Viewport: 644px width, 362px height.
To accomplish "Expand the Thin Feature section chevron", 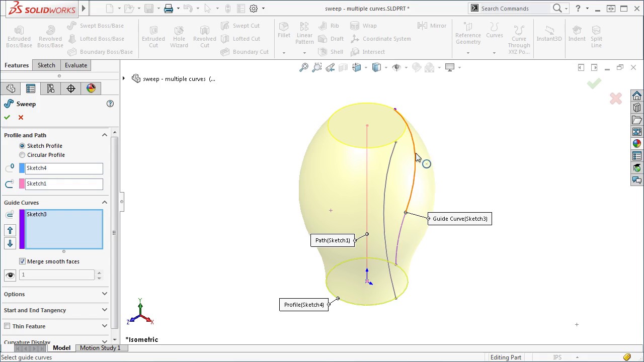I will (105, 326).
